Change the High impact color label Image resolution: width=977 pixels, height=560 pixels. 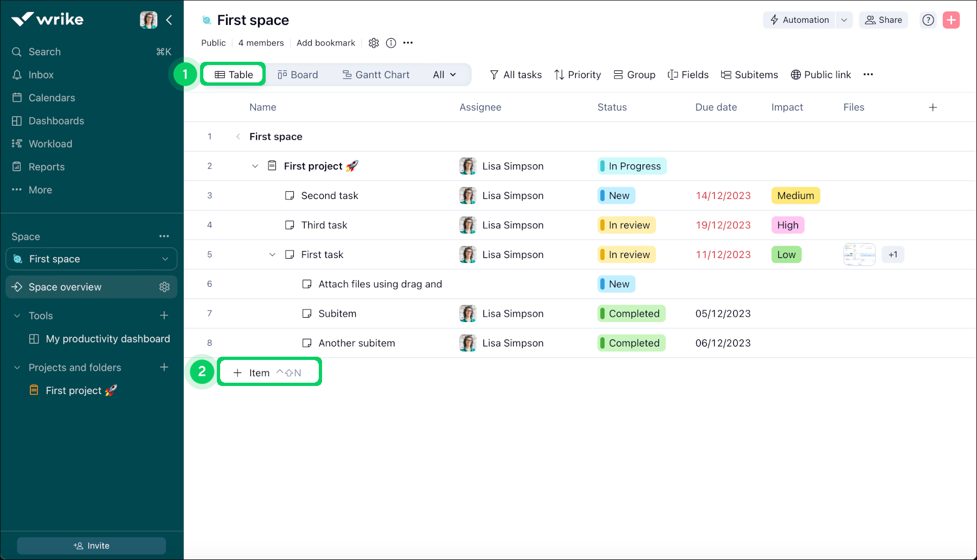click(x=787, y=225)
